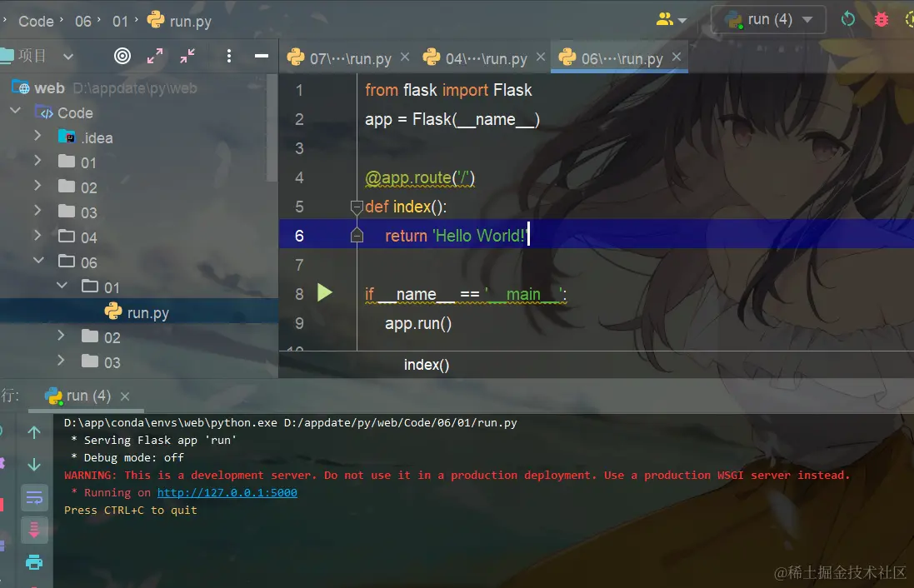
Task: Collapse all project tree items
Action: (x=187, y=56)
